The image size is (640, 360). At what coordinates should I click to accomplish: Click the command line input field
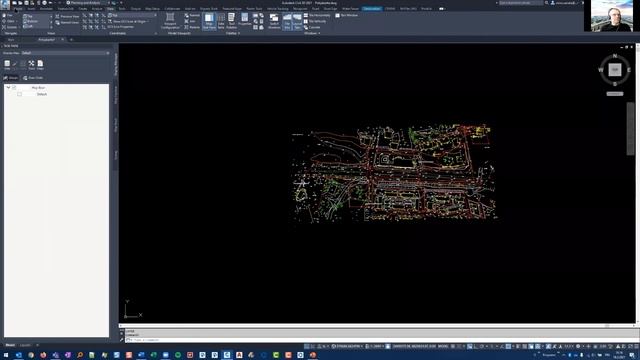pyautogui.click(x=380, y=340)
